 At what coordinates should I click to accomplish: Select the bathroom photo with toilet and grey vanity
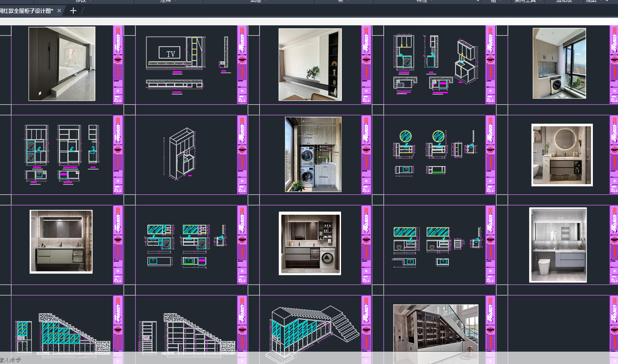pyautogui.click(x=558, y=245)
